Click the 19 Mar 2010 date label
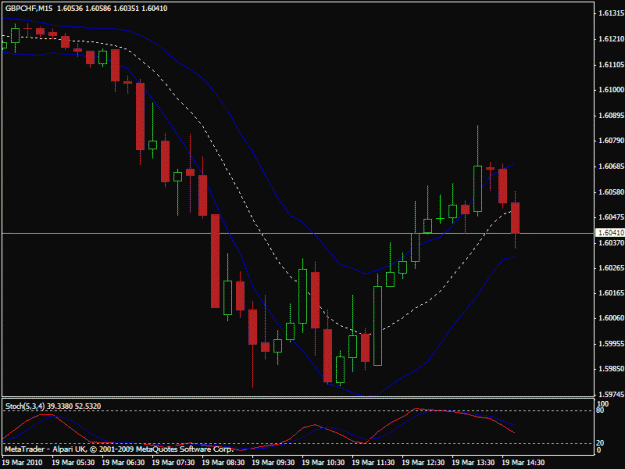Image resolution: width=625 pixels, height=469 pixels. tap(23, 463)
